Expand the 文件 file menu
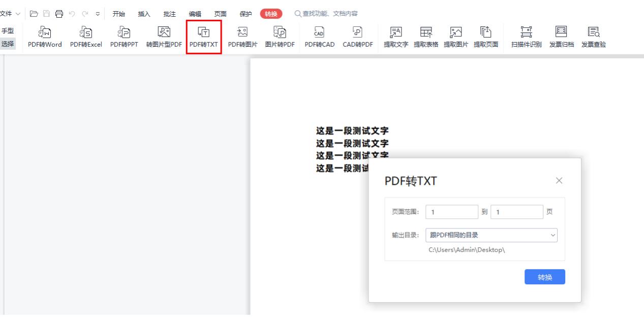Viewport: 644px width, 328px height. [x=8, y=14]
